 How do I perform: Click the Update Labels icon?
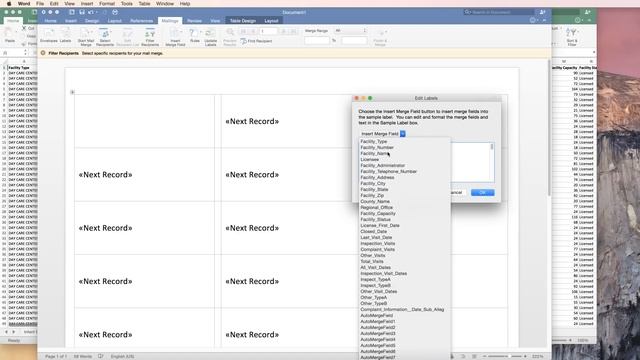point(210,37)
